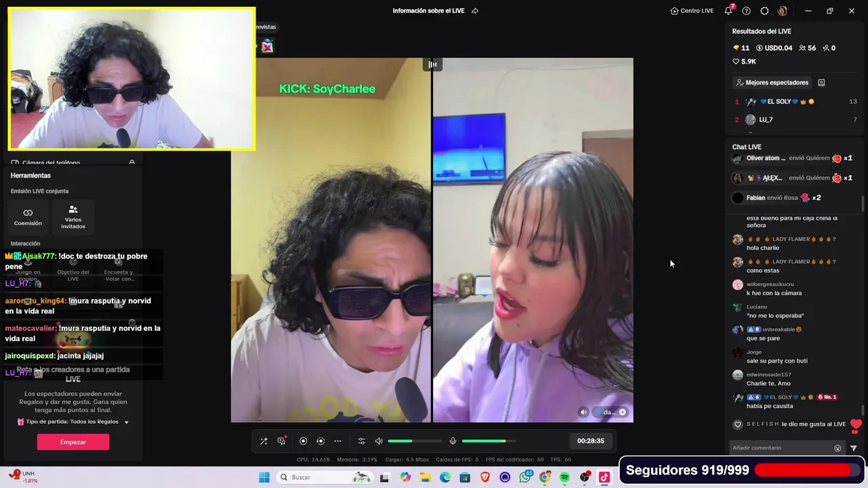Open Varios invitados multi-guest option

pos(73,217)
